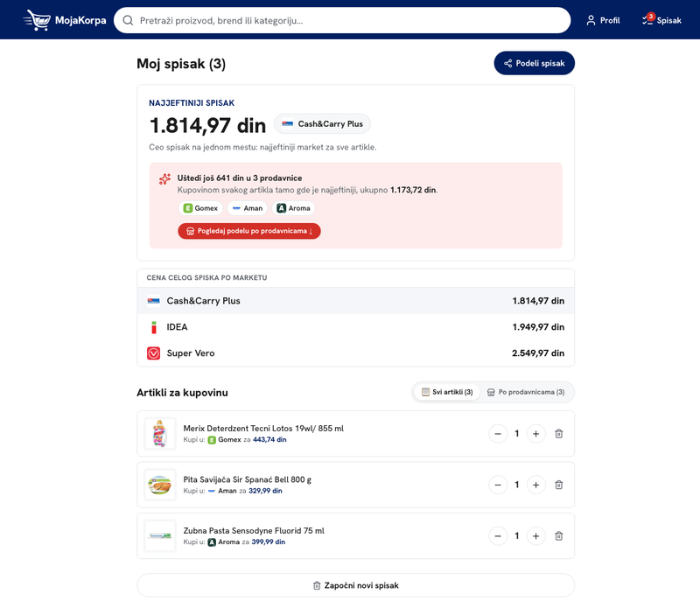Click the Aman price 329,99 din
This screenshot has width=700, height=615.
point(265,491)
